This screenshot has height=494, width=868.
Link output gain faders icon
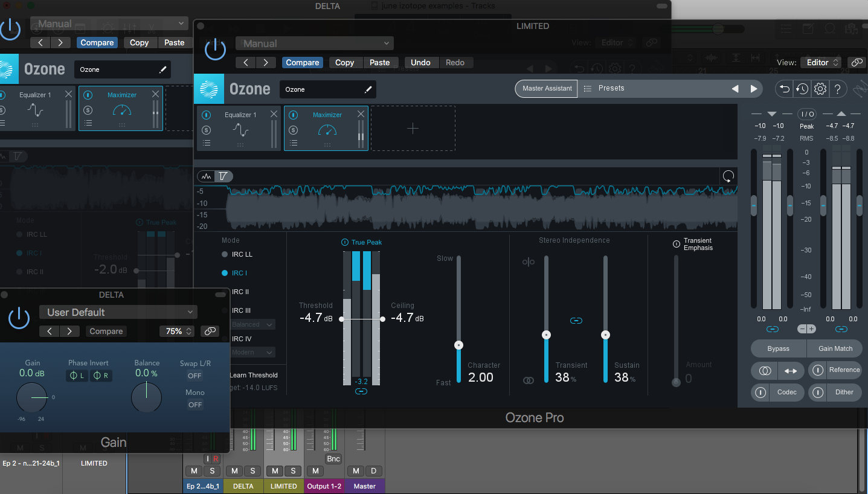pyautogui.click(x=841, y=329)
